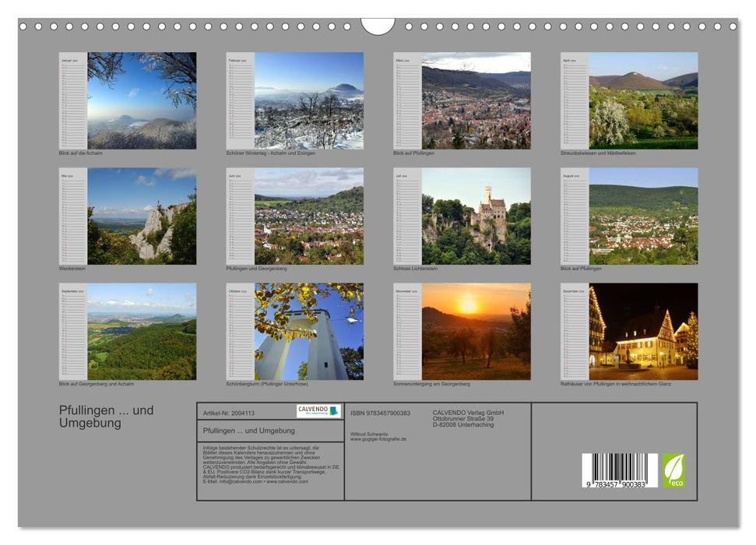The width and height of the screenshot is (756, 545).
Task: Open the June Pfullingen und Georgenberg photo
Action: [308, 216]
